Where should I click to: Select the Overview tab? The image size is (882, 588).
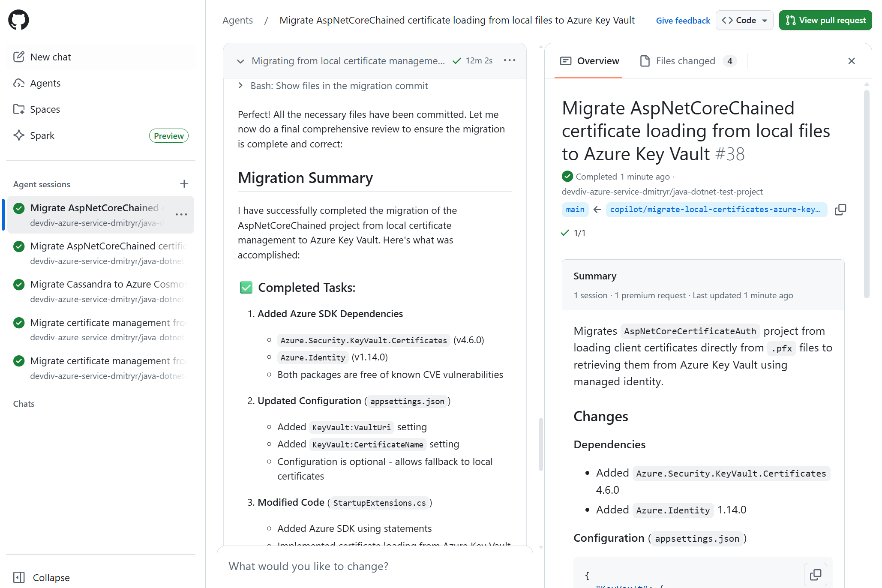point(589,61)
